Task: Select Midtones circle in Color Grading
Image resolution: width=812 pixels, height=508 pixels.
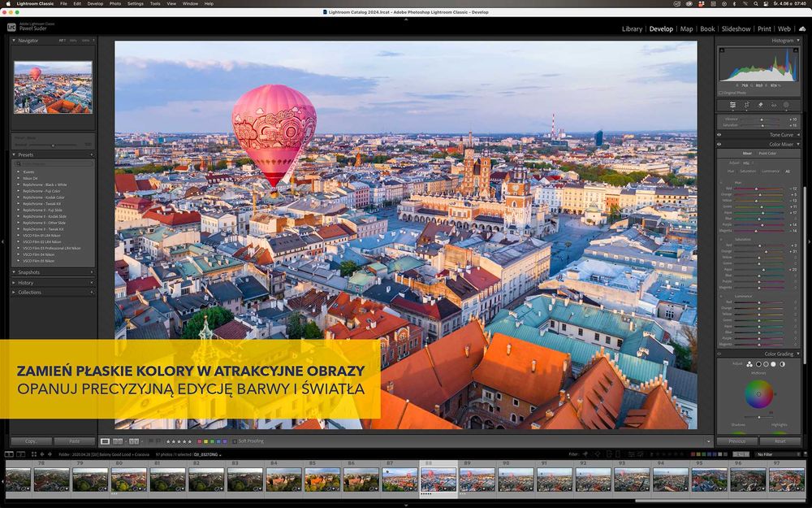Action: coord(766,364)
